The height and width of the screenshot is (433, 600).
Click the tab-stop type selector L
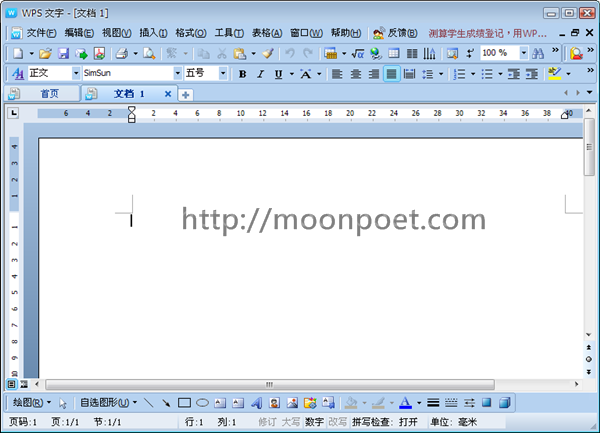(13, 113)
